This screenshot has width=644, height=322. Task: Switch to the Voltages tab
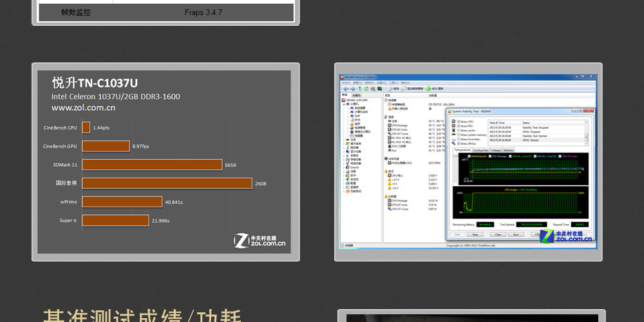point(496,150)
